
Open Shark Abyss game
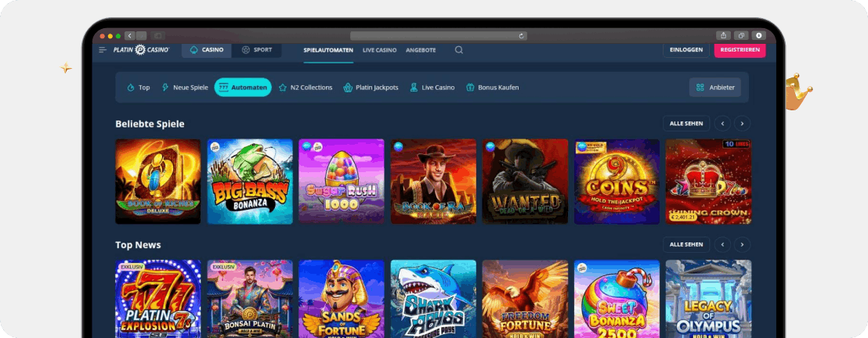[433, 299]
